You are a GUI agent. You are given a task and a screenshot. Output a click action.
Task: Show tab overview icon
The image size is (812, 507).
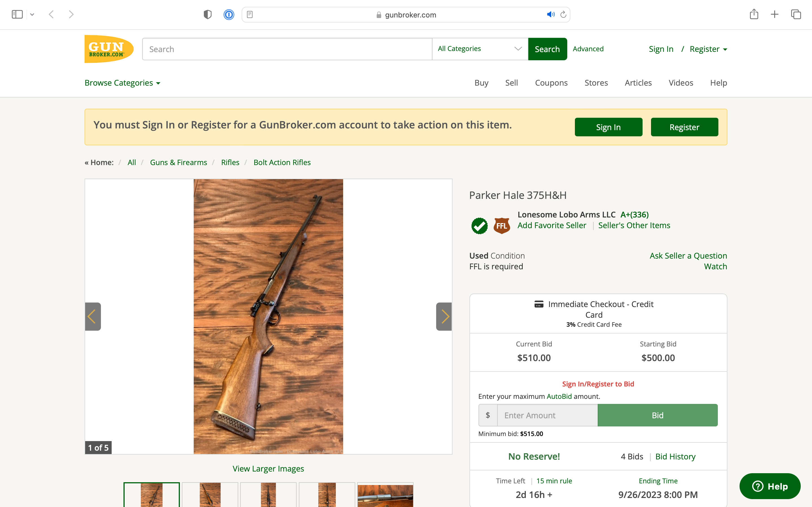click(x=796, y=14)
